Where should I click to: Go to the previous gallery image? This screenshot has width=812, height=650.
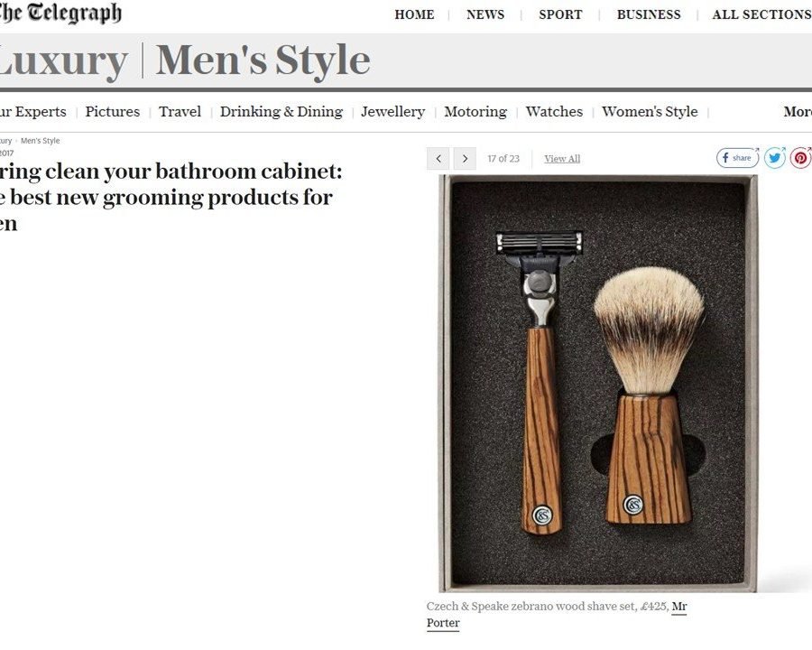(x=438, y=159)
